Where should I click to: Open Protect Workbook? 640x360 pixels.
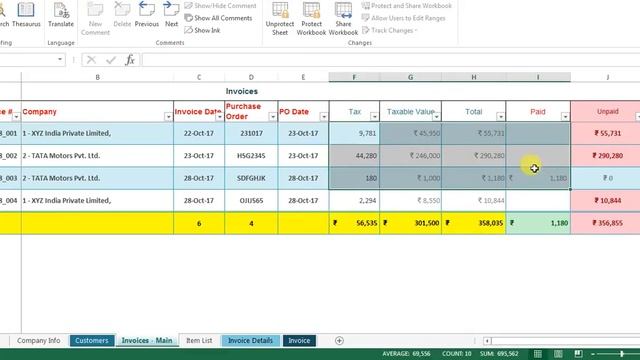[x=311, y=18]
